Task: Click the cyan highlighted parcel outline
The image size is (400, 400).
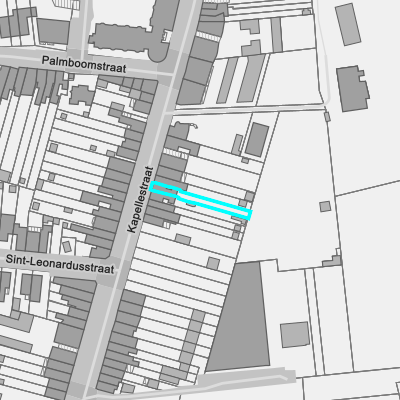Action: tap(200, 200)
